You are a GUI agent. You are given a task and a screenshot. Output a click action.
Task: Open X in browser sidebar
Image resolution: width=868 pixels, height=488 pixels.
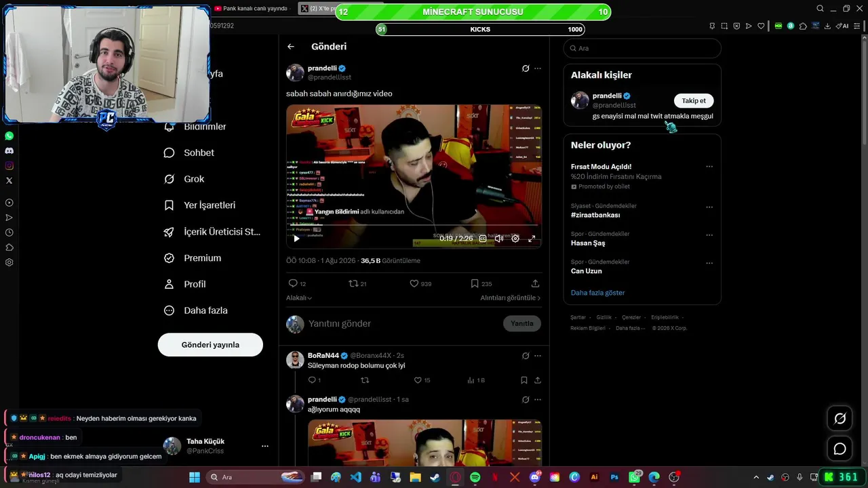point(9,181)
